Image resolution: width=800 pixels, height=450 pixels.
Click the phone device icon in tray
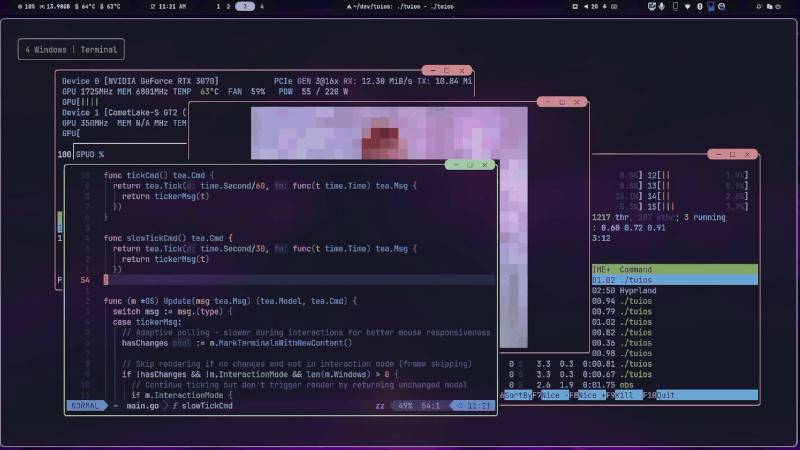(x=676, y=6)
